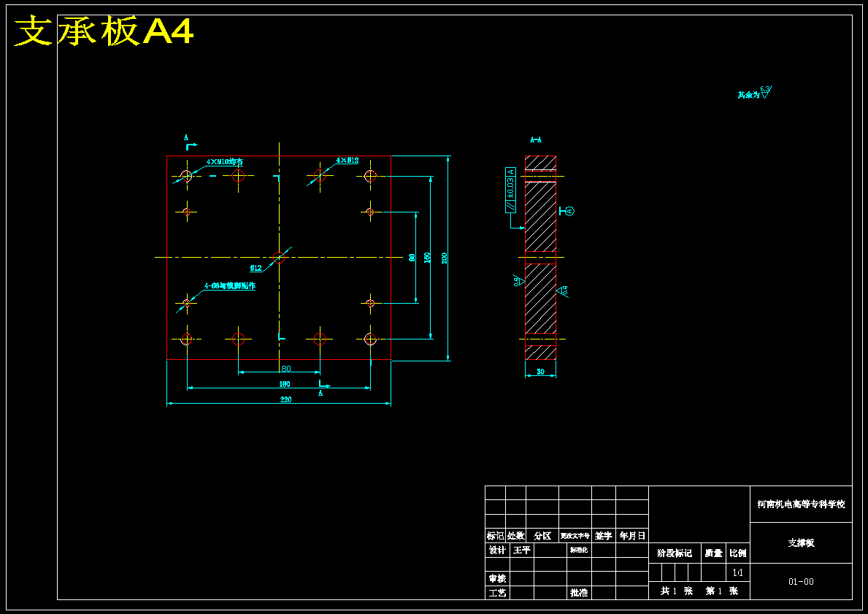Select the 4×Ø12 leader label

coord(347,161)
